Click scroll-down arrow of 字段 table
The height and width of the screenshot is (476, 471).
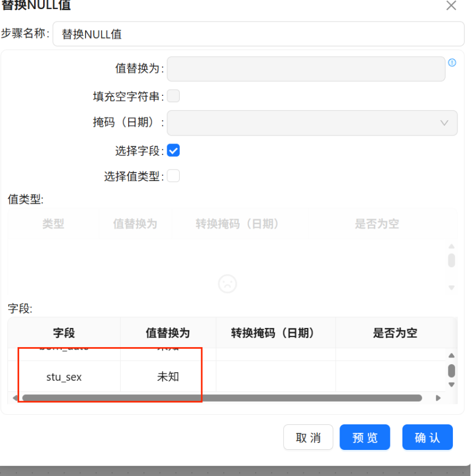click(x=451, y=385)
